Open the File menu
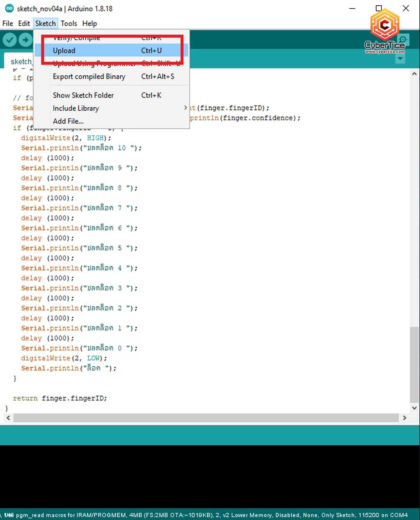Screen dimensions: 420x520 (x=8, y=24)
